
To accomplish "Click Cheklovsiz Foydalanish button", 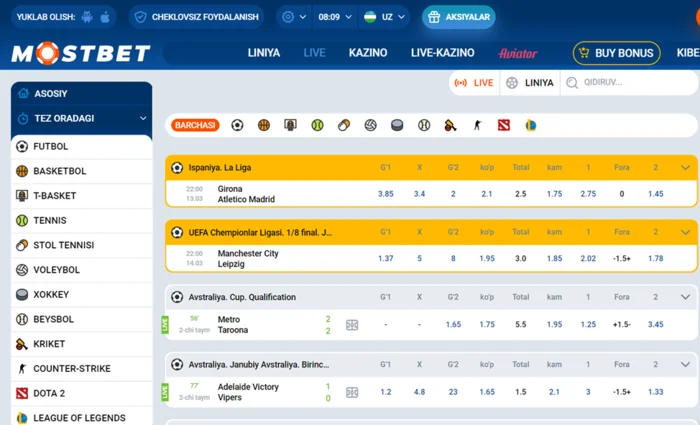I will pyautogui.click(x=196, y=17).
